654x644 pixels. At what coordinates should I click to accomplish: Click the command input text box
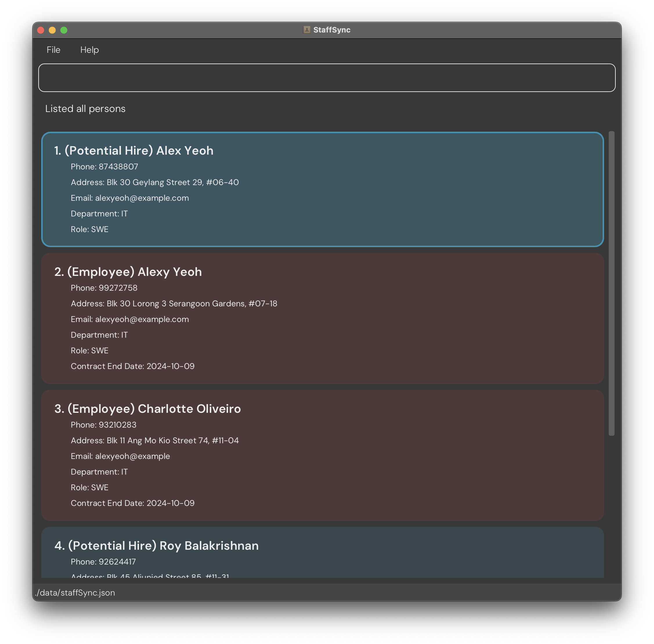(326, 78)
